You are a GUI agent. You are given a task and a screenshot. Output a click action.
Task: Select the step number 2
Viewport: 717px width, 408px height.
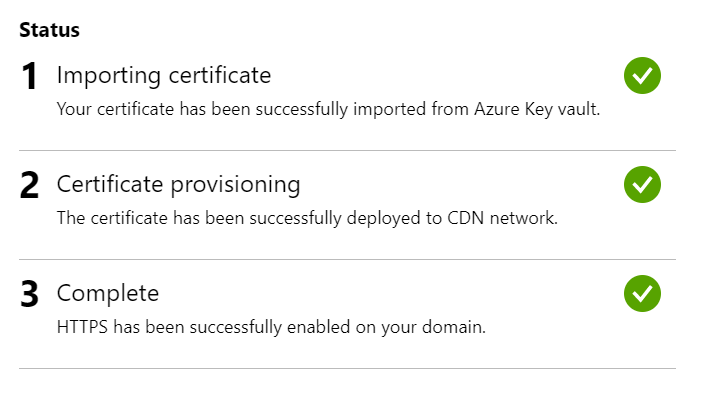(29, 185)
